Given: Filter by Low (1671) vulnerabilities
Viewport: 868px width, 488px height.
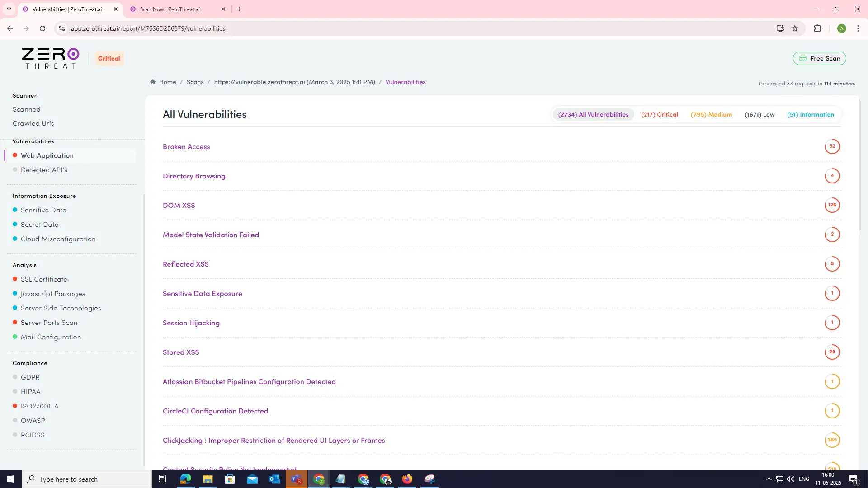Looking at the screenshot, I should coord(759,114).
